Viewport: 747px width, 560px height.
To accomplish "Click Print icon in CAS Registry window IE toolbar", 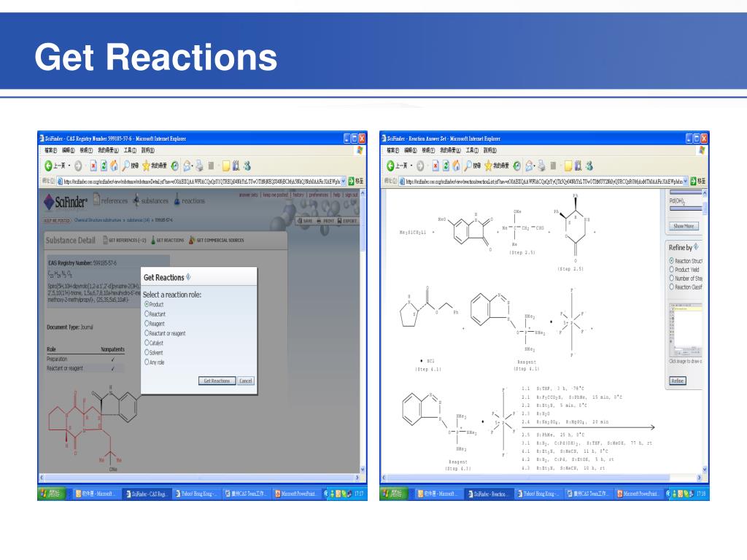I will click(x=199, y=166).
